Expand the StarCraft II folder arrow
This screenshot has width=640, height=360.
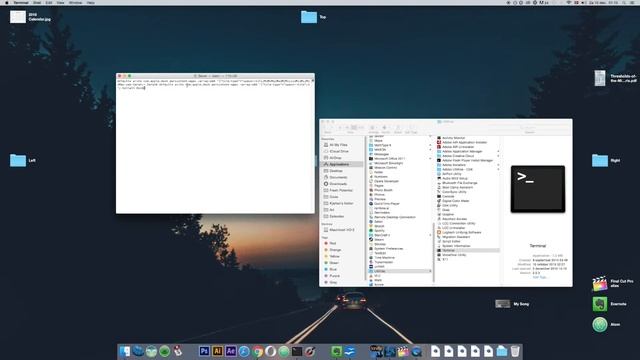pos(430,235)
